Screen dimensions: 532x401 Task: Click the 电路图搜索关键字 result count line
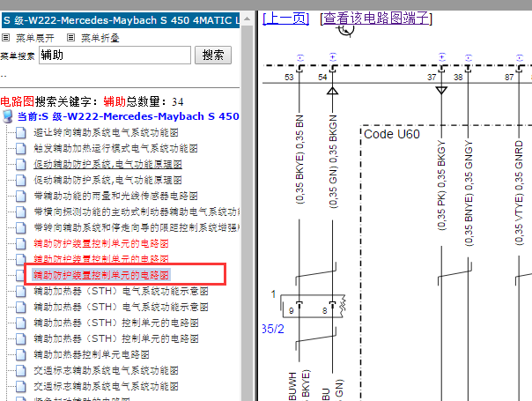[92, 101]
